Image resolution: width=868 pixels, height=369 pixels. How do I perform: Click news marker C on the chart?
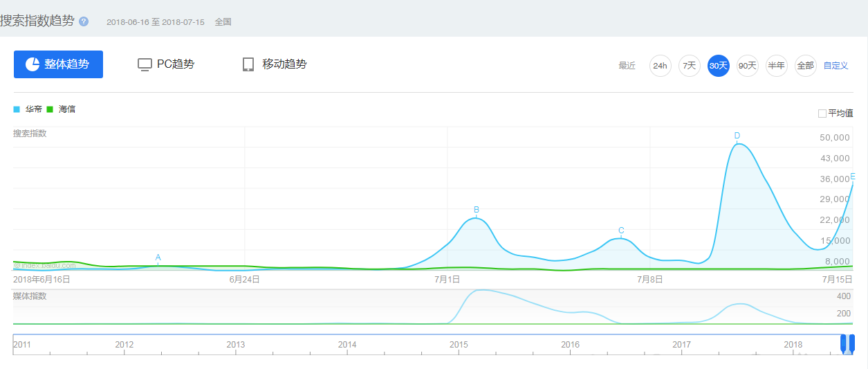pos(621,231)
